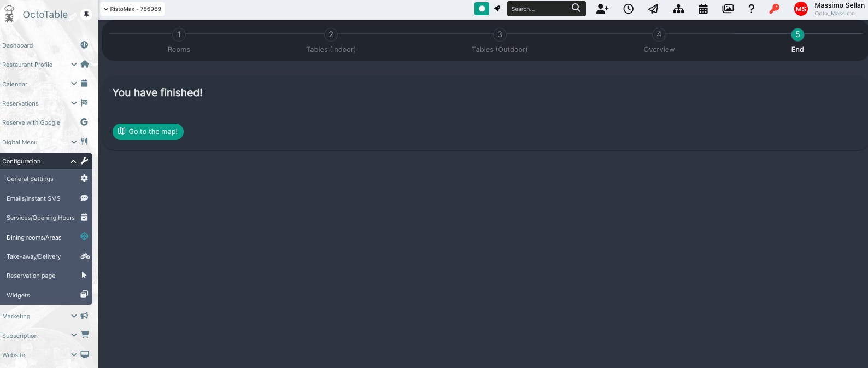868x368 pixels.
Task: Open the clock history icon
Action: pyautogui.click(x=629, y=9)
